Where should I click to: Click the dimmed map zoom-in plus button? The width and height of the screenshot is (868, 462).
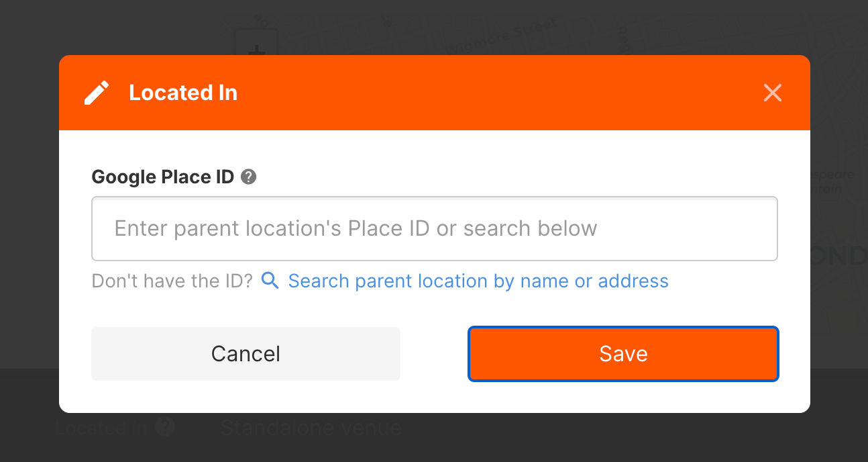(256, 47)
